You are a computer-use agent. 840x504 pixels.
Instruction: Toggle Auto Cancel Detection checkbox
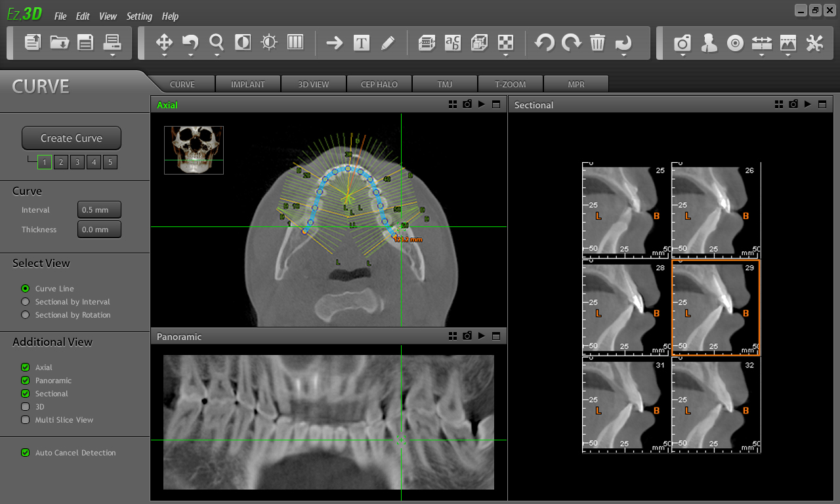[26, 452]
